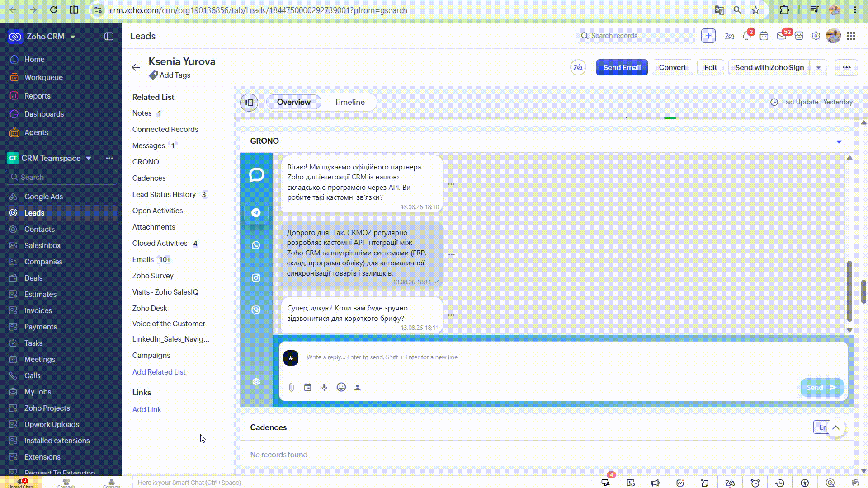Reload the browser page
The width and height of the screenshot is (868, 488).
pyautogui.click(x=53, y=10)
